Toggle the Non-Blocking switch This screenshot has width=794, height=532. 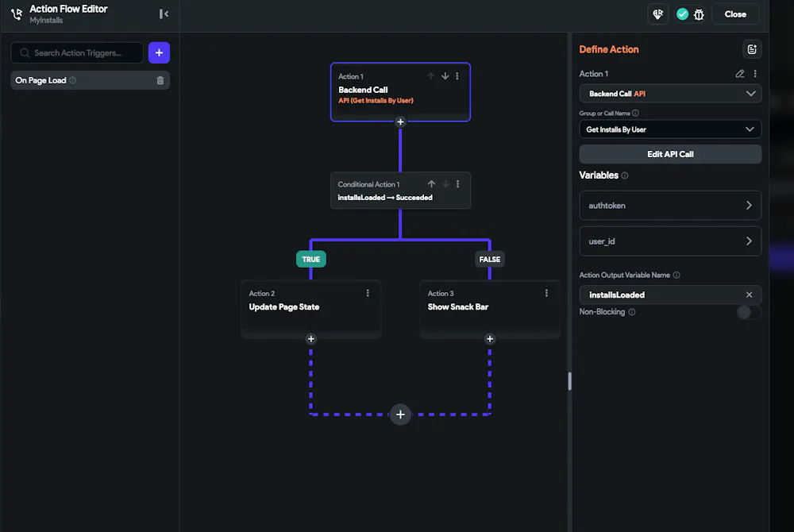(x=749, y=312)
